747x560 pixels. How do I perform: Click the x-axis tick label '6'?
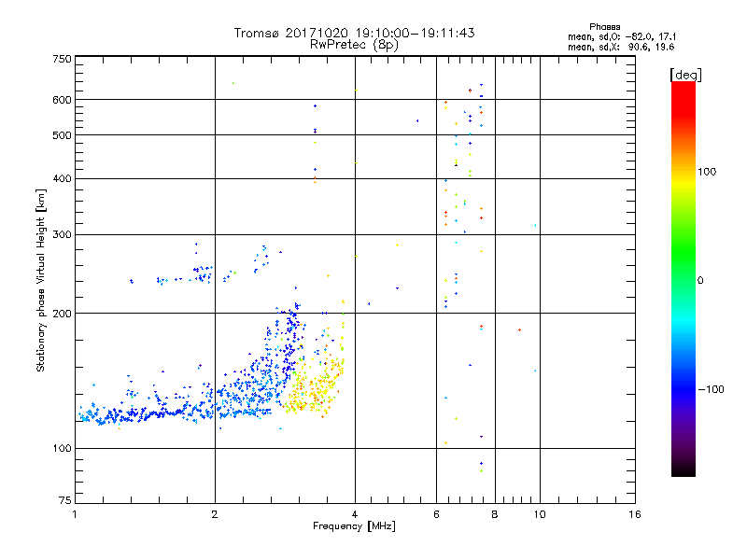(436, 514)
